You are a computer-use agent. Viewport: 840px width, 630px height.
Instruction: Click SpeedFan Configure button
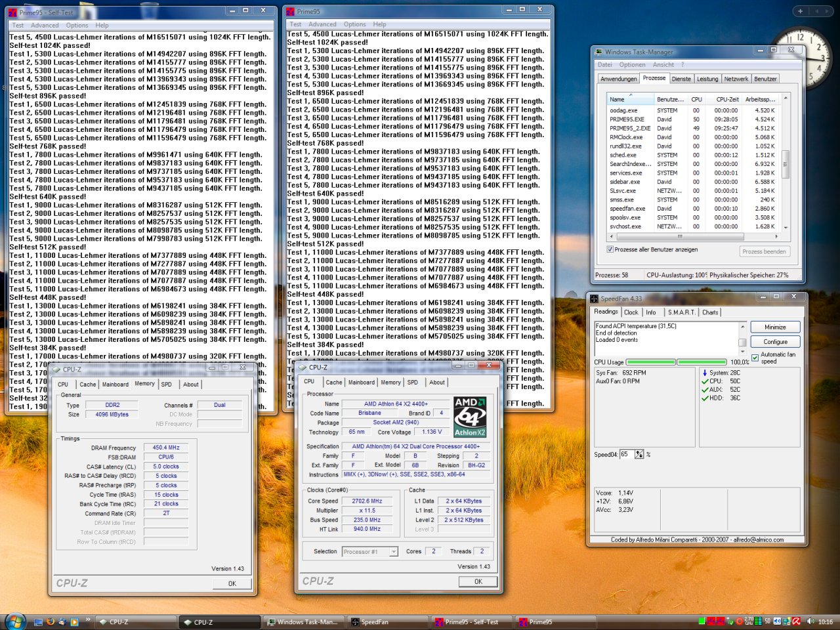(775, 342)
